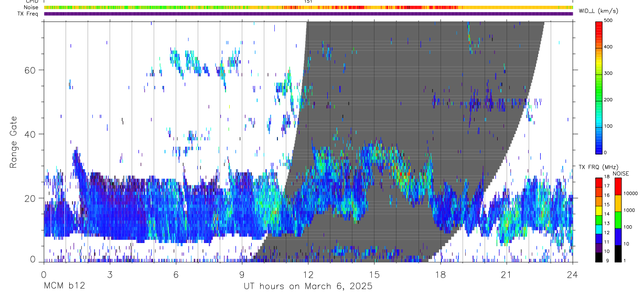Click '18' on the TX FRQ scale

[607, 177]
